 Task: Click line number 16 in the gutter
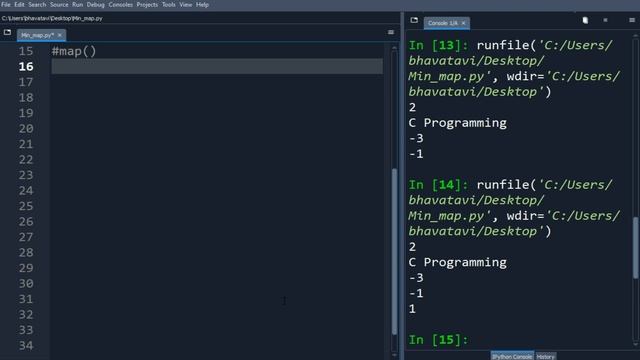(26, 67)
